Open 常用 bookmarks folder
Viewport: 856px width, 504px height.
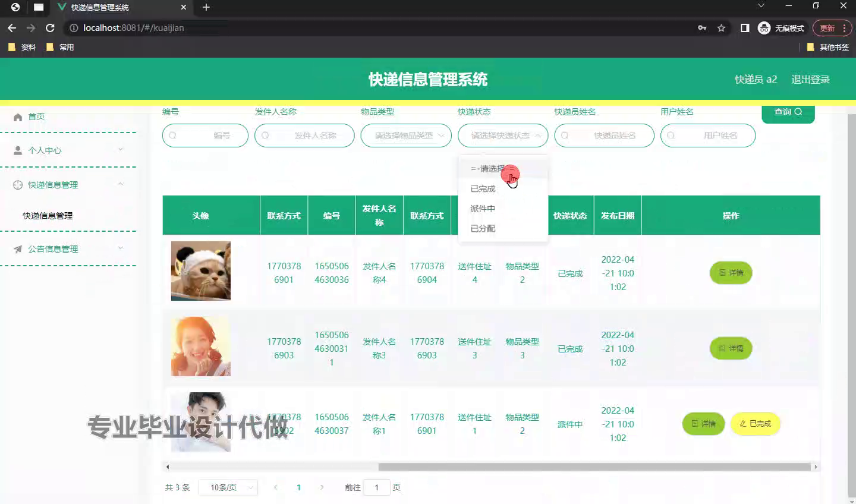coord(60,47)
